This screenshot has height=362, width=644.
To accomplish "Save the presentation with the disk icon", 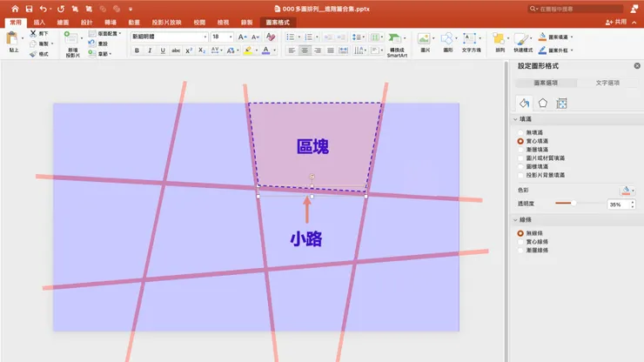I will point(29,9).
